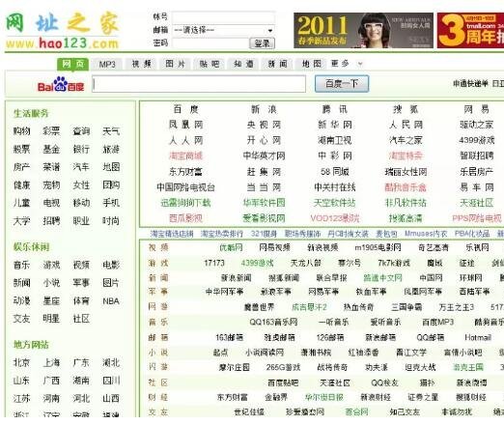Click 北京 under 地方网站
The image size is (504, 425).
(22, 363)
